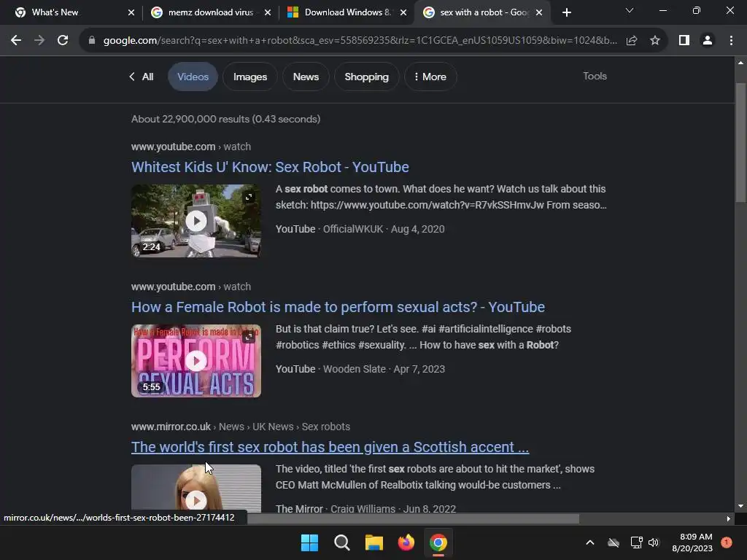Open Windows taskbar search
The image size is (747, 560).
click(x=341, y=542)
